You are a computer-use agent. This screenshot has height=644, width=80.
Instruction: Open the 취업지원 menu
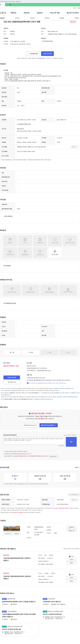[27, 13]
